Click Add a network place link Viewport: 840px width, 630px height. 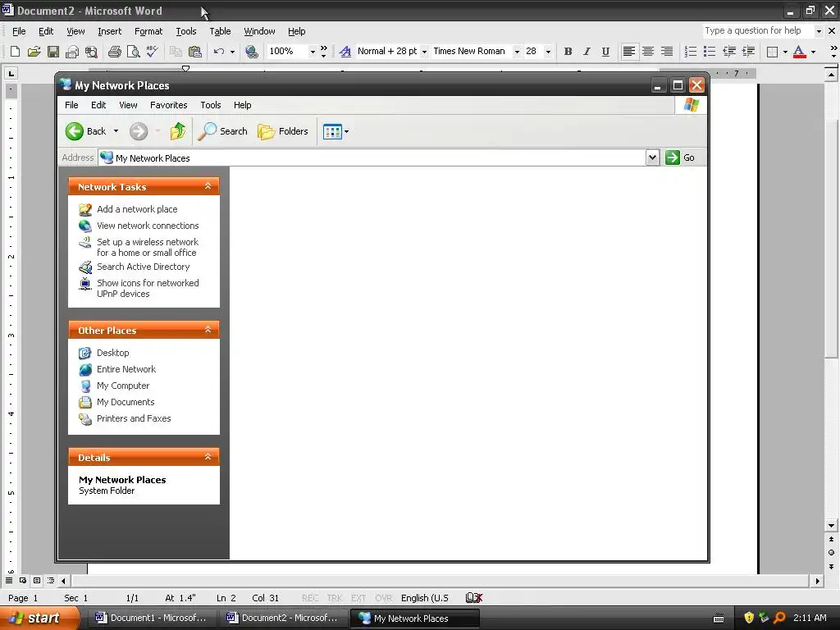(x=137, y=209)
